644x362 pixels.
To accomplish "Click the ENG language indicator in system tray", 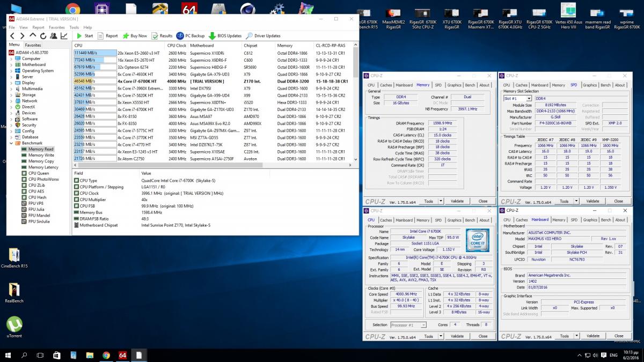I will pyautogui.click(x=613, y=355).
